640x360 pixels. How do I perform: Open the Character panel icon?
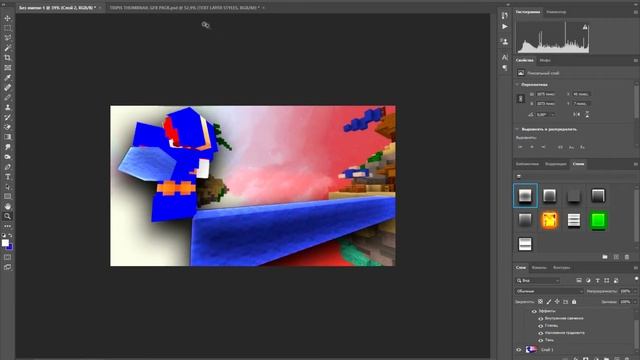[x=505, y=57]
